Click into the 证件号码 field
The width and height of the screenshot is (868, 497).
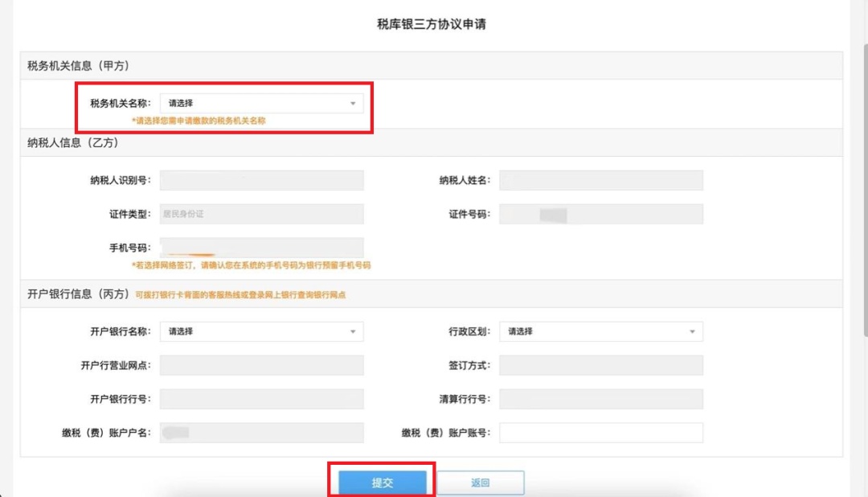[x=600, y=214]
